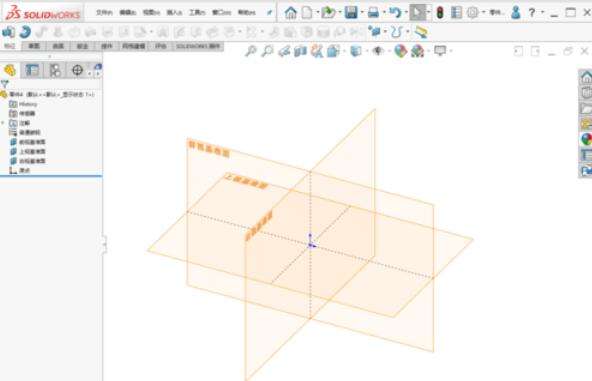Open the Insert menu
The width and height of the screenshot is (592, 381).
[174, 12]
